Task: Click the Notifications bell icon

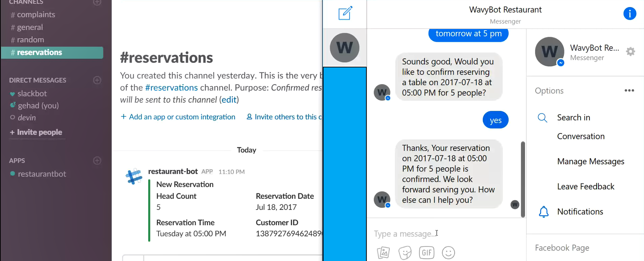Action: click(543, 212)
